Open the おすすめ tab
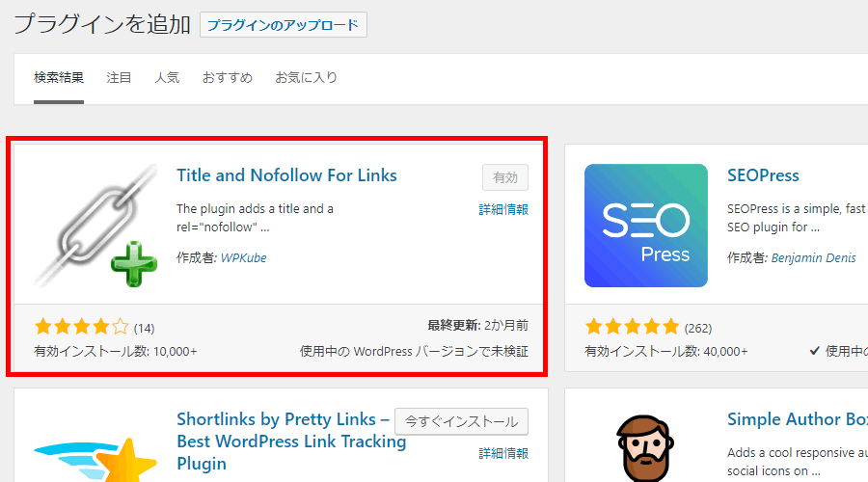 [228, 77]
